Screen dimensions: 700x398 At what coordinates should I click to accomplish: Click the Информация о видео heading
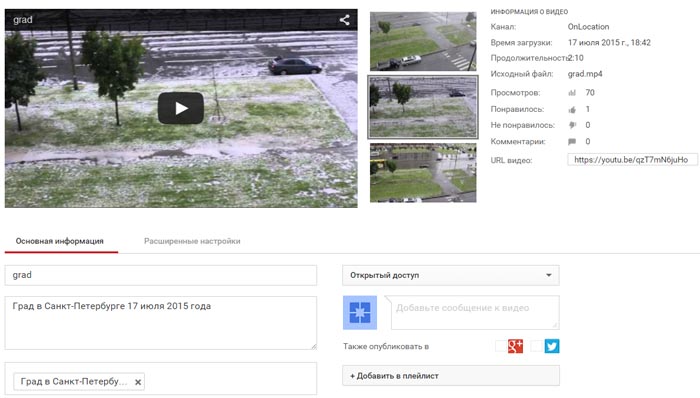point(529,12)
